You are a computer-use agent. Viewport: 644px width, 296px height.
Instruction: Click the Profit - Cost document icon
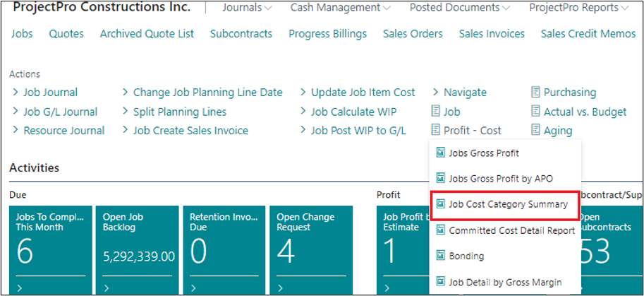435,131
